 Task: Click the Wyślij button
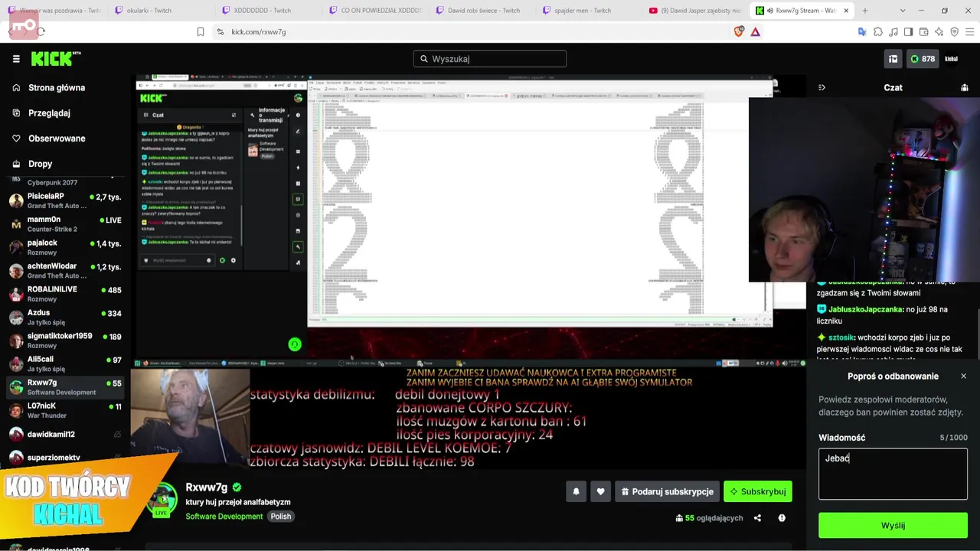click(893, 526)
